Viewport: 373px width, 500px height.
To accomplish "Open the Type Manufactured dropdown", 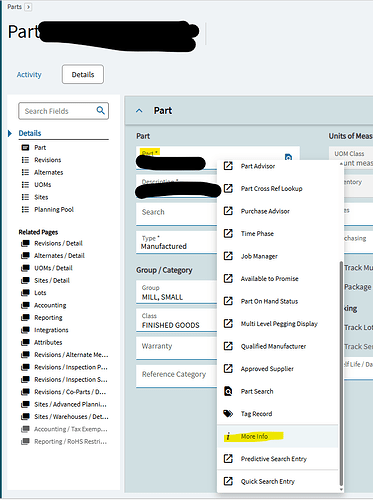I will [176, 243].
